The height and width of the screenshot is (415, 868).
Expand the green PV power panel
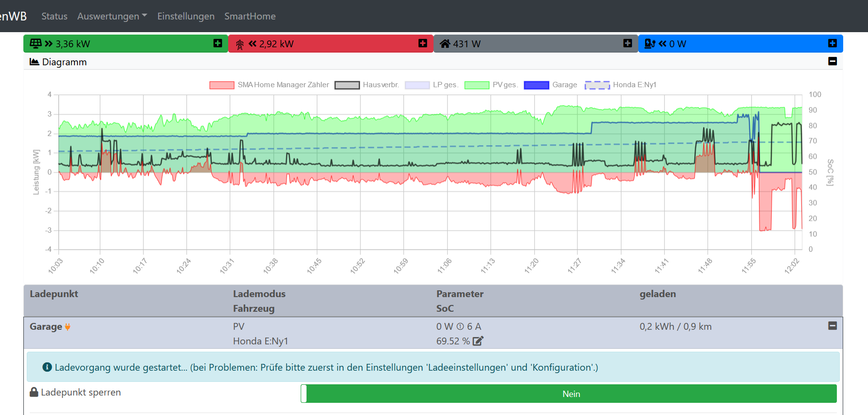[x=217, y=43]
